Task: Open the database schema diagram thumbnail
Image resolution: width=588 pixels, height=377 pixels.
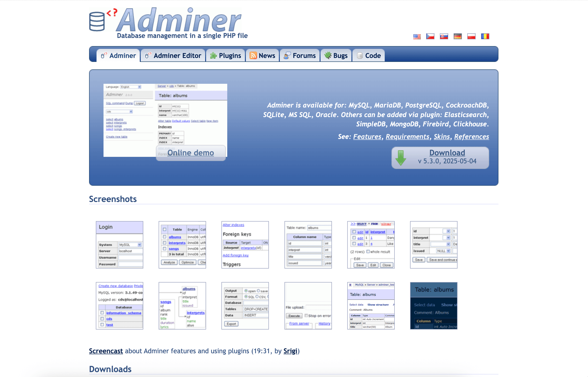Action: [x=182, y=306]
